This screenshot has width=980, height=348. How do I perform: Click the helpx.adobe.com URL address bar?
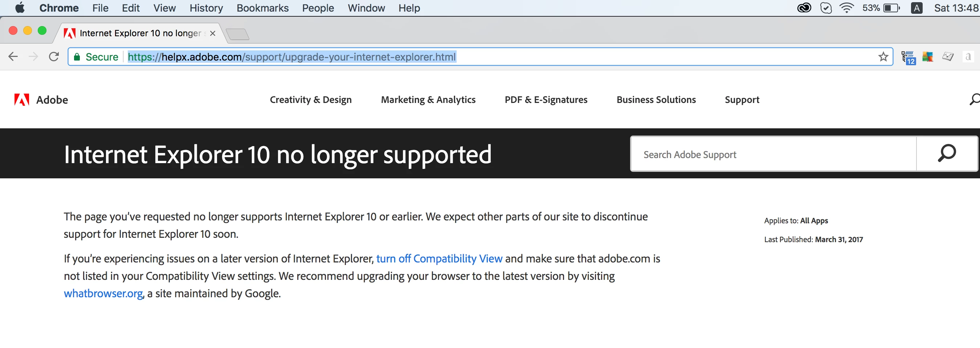pos(480,57)
